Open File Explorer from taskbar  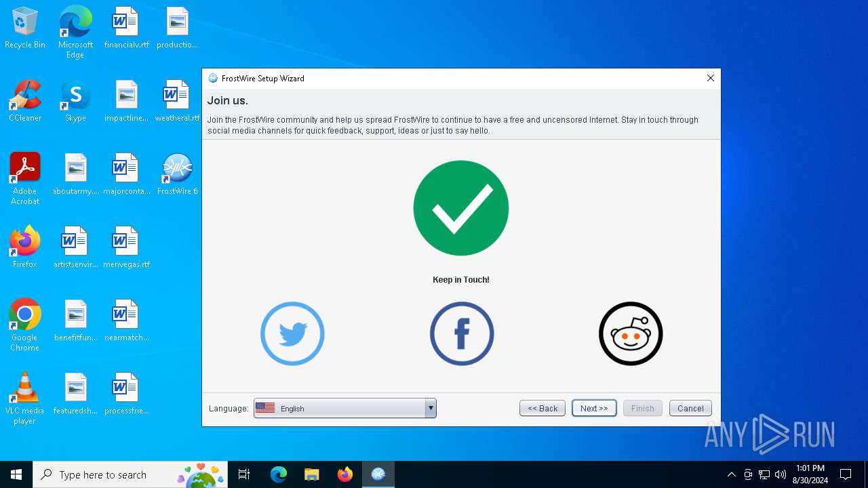(312, 474)
